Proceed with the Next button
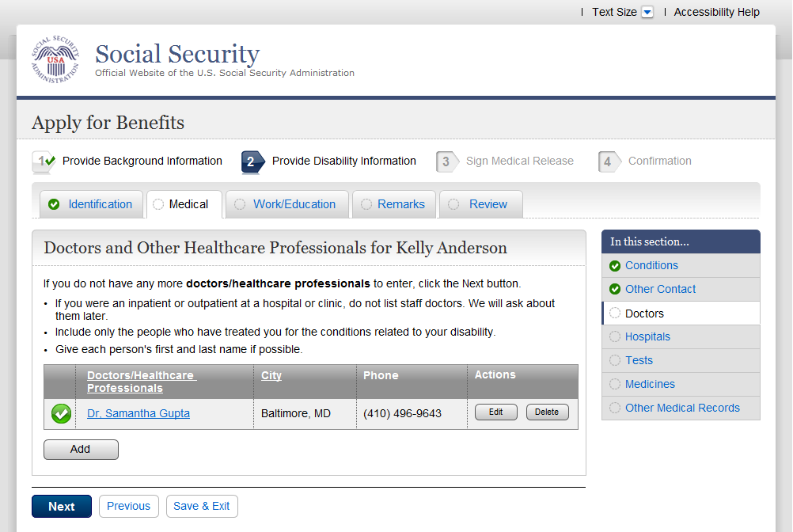Screen dimensions: 793x532 (x=62, y=507)
